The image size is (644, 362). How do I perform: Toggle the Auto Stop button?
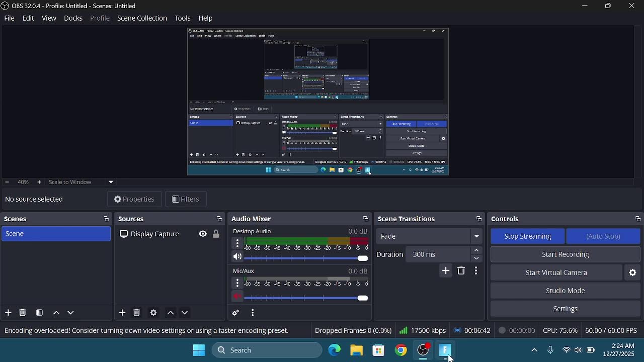(603, 236)
